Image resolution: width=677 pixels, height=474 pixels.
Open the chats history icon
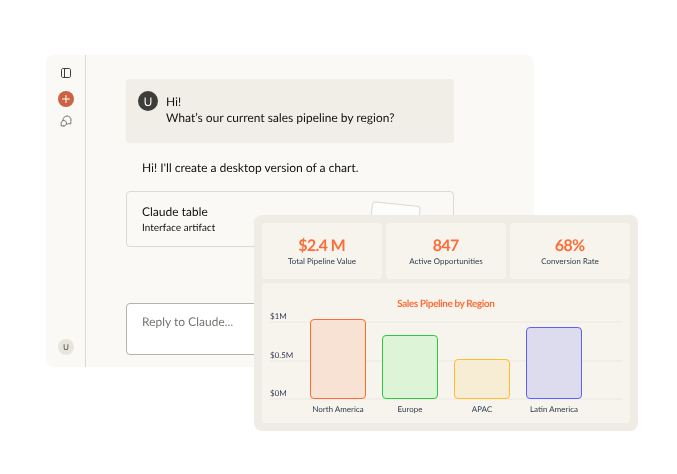pyautogui.click(x=66, y=121)
